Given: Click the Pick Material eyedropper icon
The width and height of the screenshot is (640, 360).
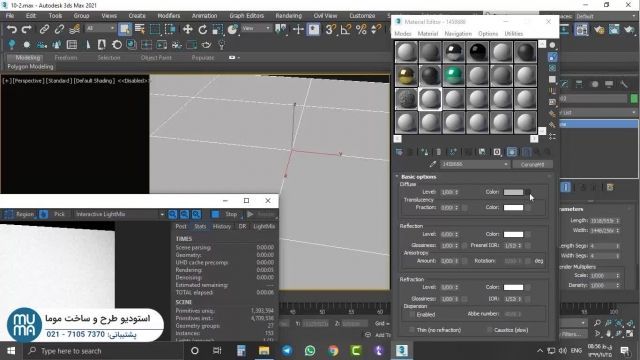Looking at the screenshot, I should click(433, 164).
